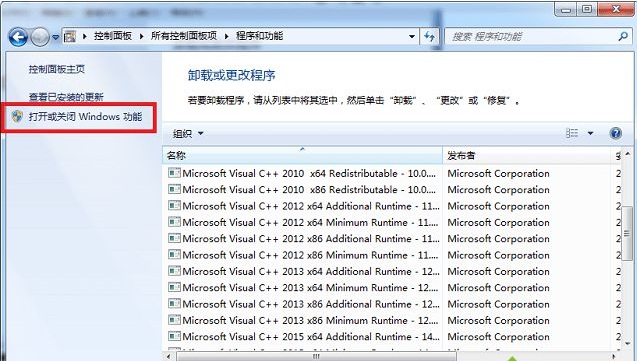637x361 pixels.
Task: Click icon of 2012 x86 Minimum Runtime
Action: 174,255
